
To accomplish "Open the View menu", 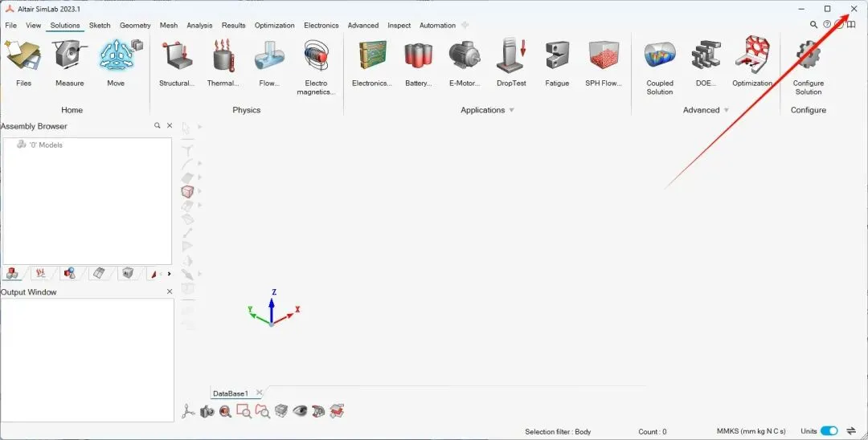I will coord(33,26).
